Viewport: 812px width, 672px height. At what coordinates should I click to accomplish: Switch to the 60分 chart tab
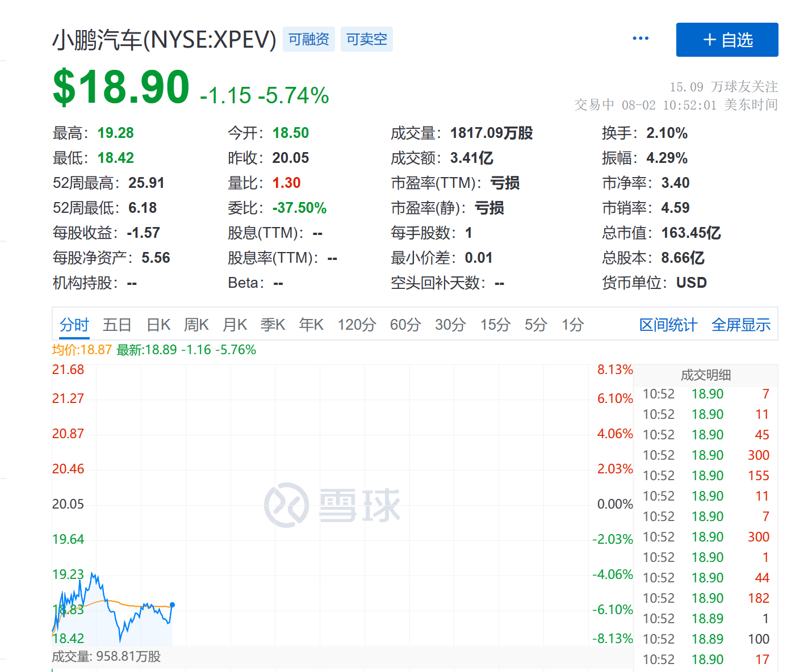pos(405,325)
